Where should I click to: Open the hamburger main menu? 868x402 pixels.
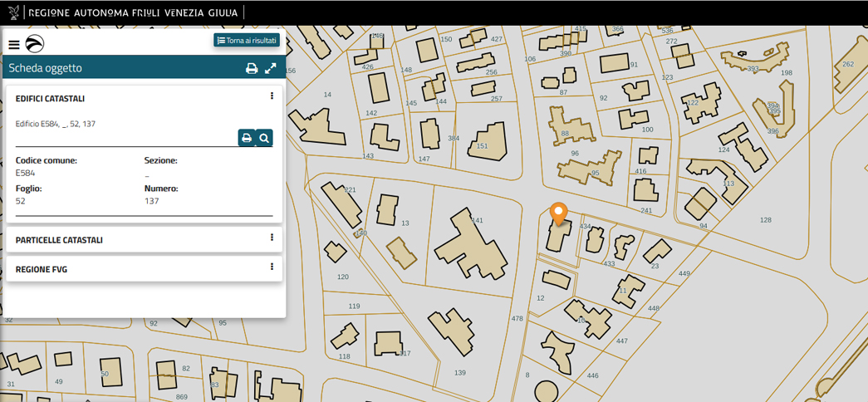[14, 45]
